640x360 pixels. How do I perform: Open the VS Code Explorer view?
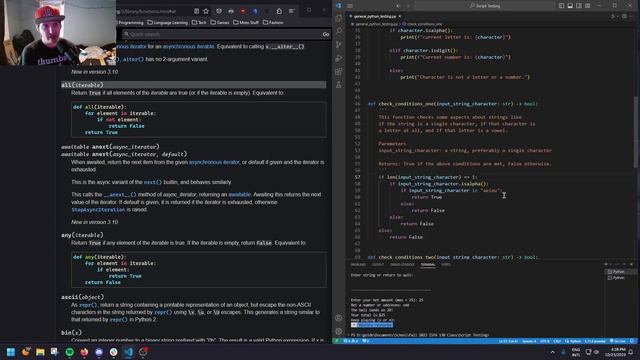[x=339, y=18]
